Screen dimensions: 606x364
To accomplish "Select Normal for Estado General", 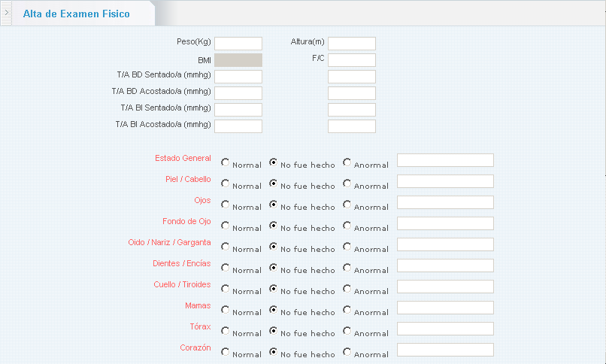I will tap(226, 162).
